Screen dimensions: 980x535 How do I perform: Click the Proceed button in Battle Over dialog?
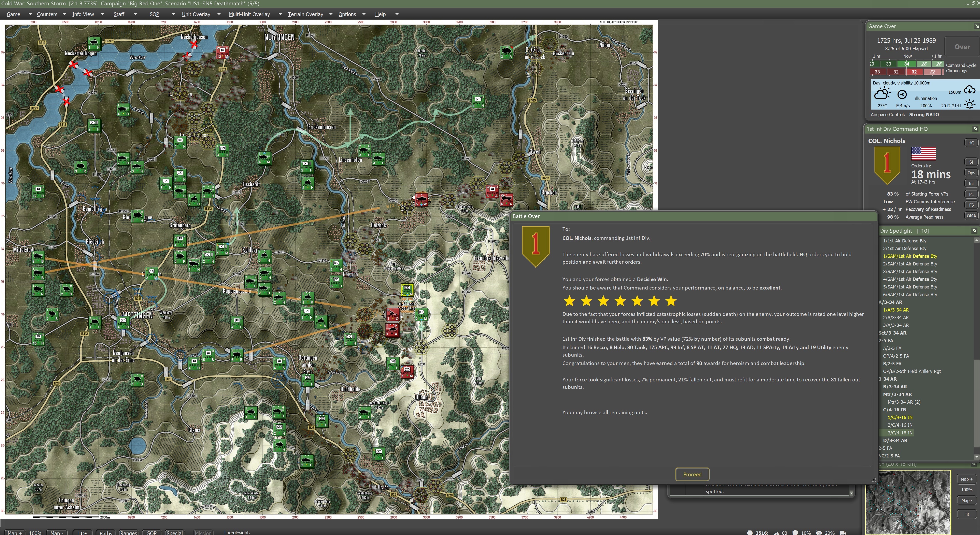692,474
